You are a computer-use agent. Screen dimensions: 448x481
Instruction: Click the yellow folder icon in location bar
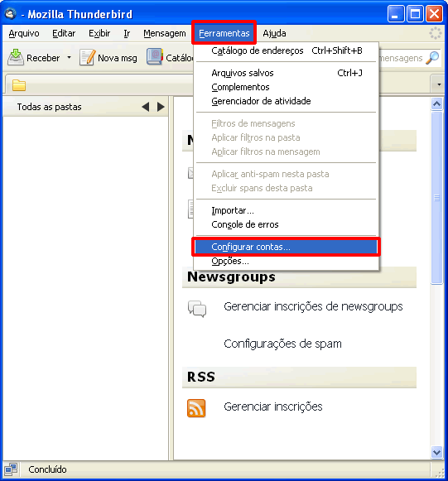tap(19, 85)
